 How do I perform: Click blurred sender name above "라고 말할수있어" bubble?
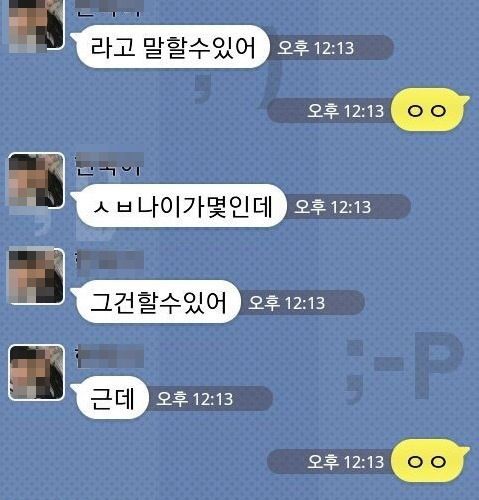point(108,8)
